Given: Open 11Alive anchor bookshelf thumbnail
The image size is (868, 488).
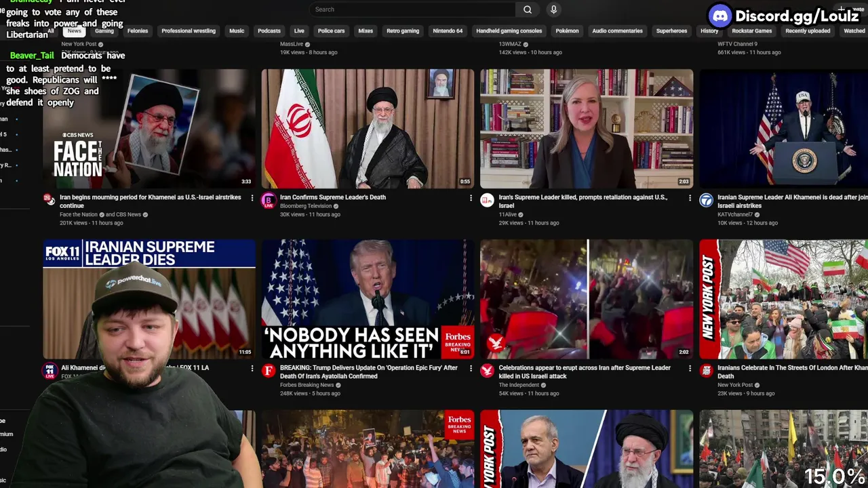Looking at the screenshot, I should (x=587, y=129).
